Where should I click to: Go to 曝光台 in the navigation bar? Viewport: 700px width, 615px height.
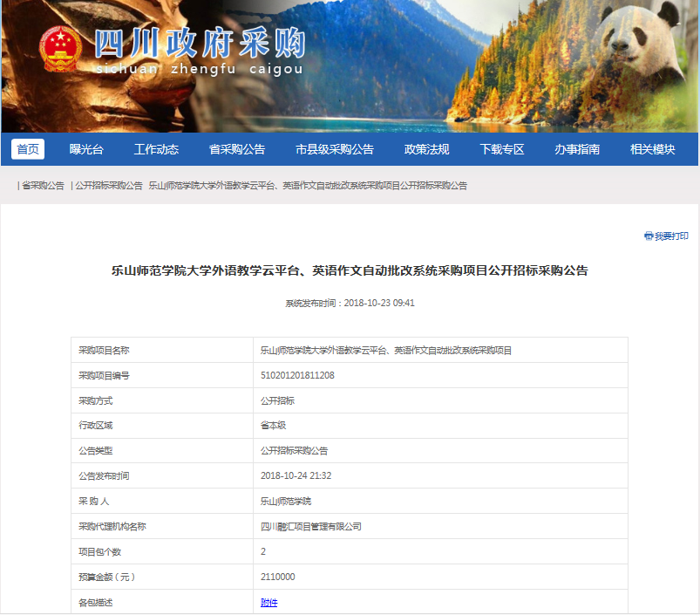click(x=86, y=149)
